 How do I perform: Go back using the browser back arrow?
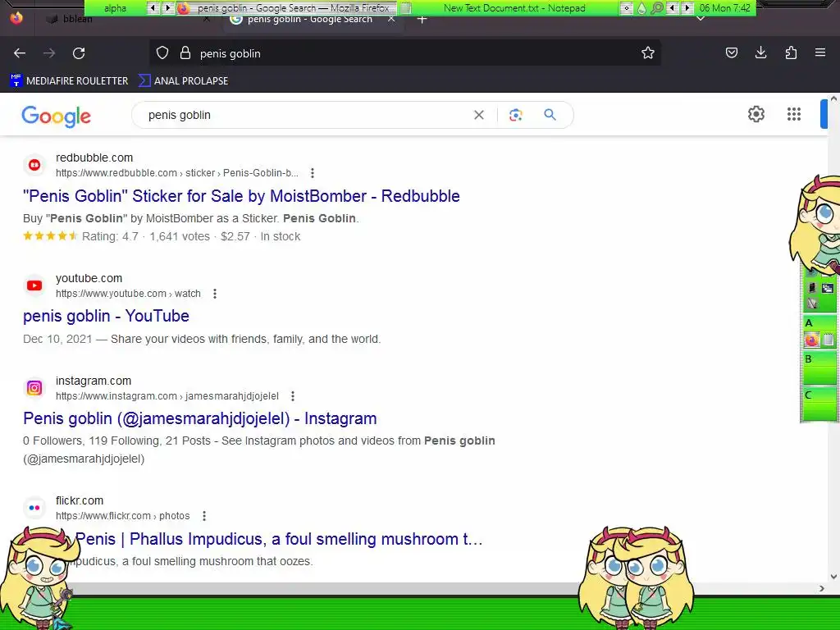[x=20, y=53]
